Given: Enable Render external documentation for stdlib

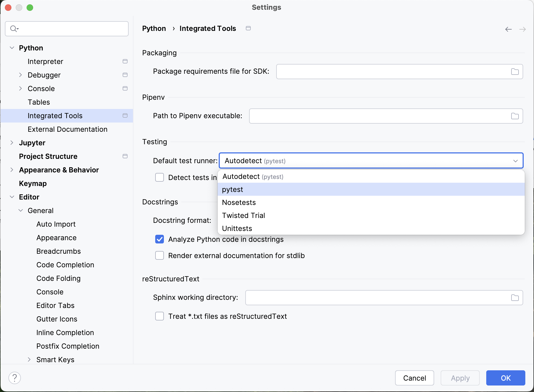Looking at the screenshot, I should 160,255.
